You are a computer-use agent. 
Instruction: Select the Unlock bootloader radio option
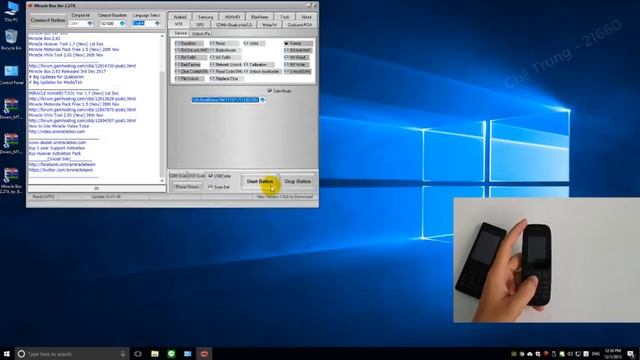coord(262,71)
